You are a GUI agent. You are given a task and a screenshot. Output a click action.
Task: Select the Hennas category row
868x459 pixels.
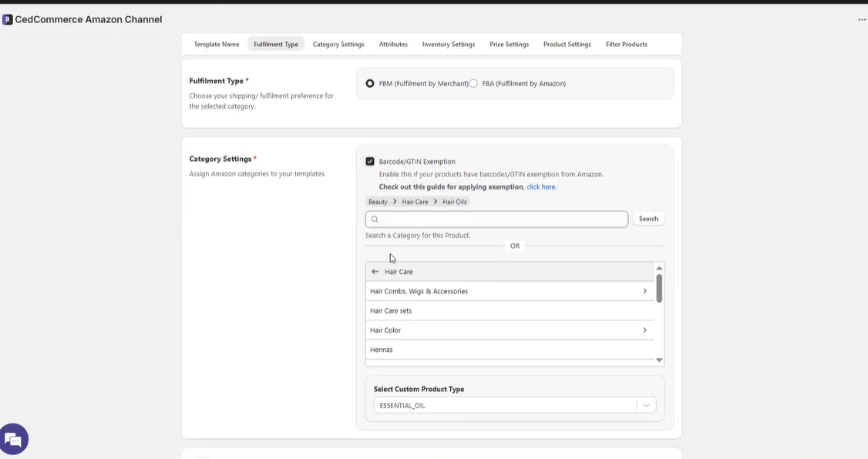pos(510,350)
